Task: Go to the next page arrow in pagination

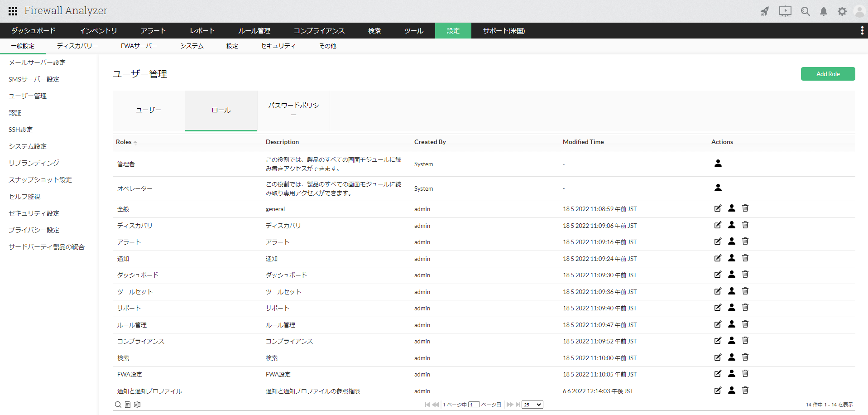Action: (x=509, y=405)
